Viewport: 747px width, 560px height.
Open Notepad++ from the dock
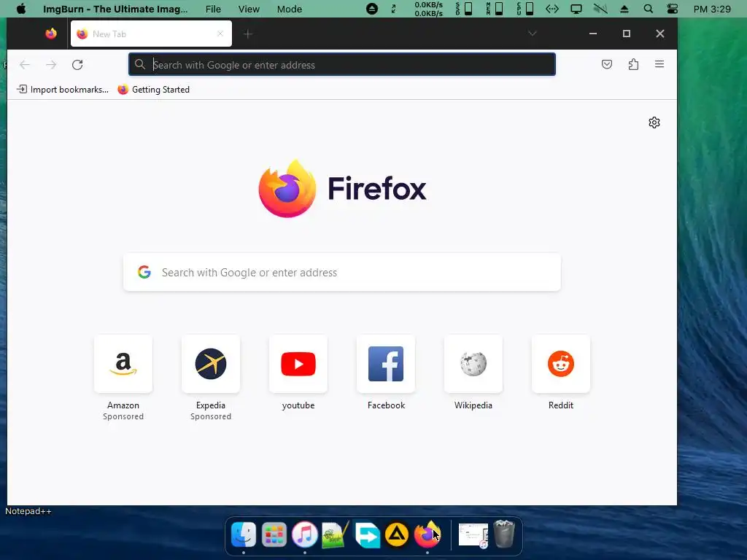[x=336, y=534]
